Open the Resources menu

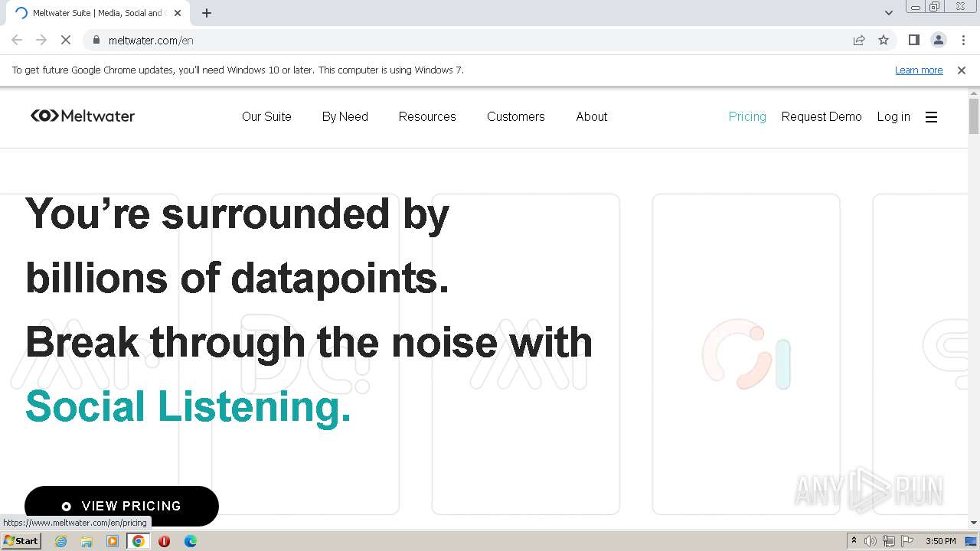coord(427,116)
